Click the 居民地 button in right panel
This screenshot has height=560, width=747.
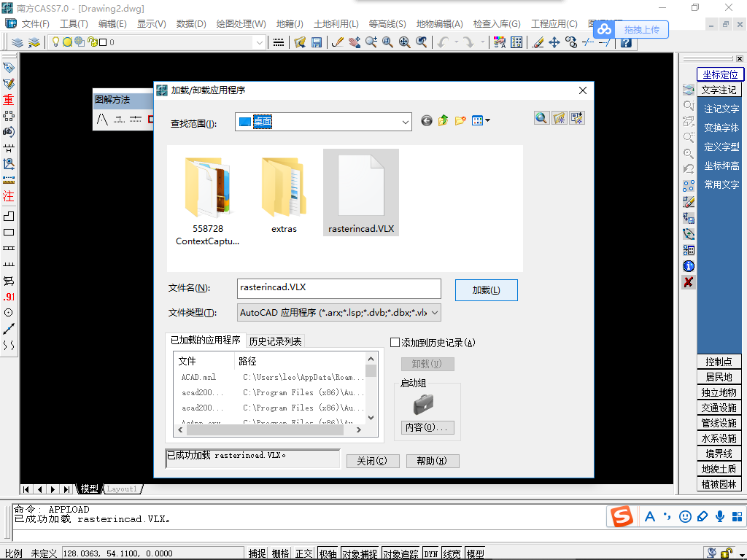point(719,377)
